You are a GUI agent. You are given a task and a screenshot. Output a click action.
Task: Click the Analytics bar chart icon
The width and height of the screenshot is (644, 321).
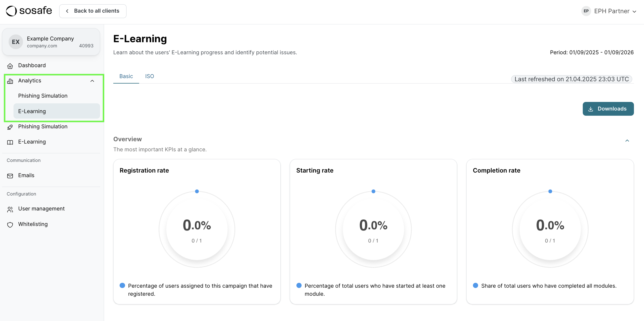coord(10,81)
